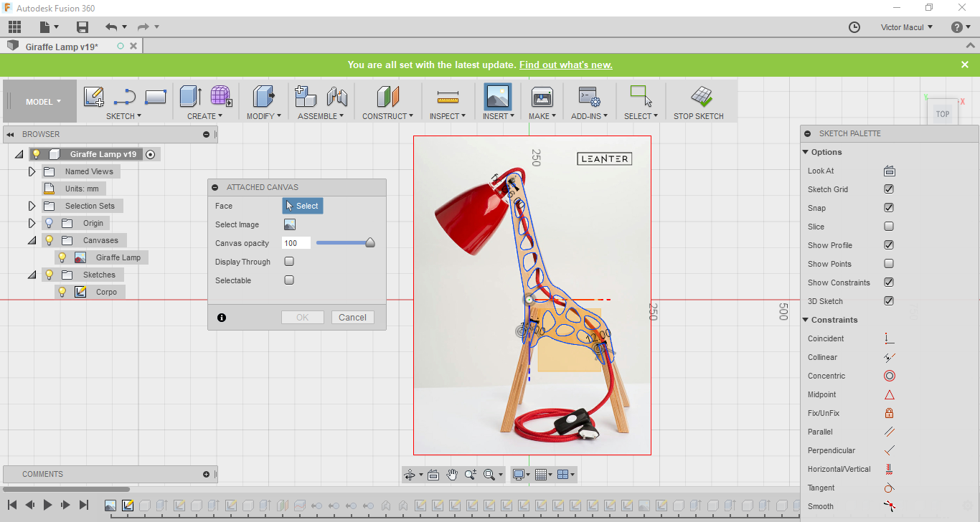The height and width of the screenshot is (522, 980).
Task: Hide the Corpo sketch using its lightbulb
Action: tap(62, 292)
